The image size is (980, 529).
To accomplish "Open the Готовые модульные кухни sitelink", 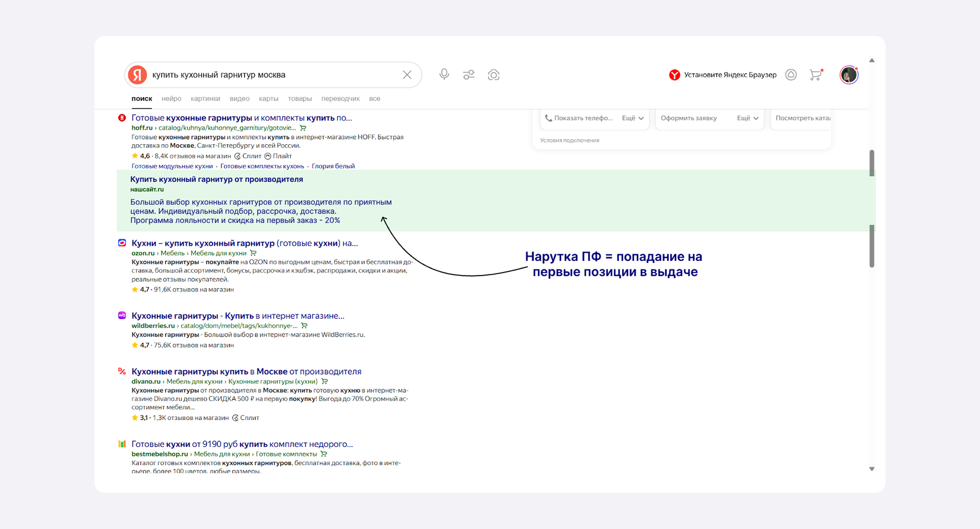I will tap(172, 166).
